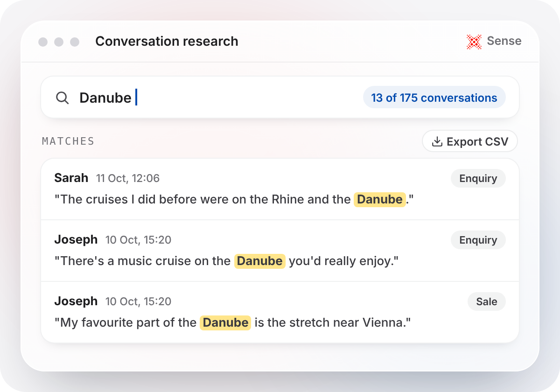
Task: Click the 13 of 175 conversations badge
Action: coord(434,98)
